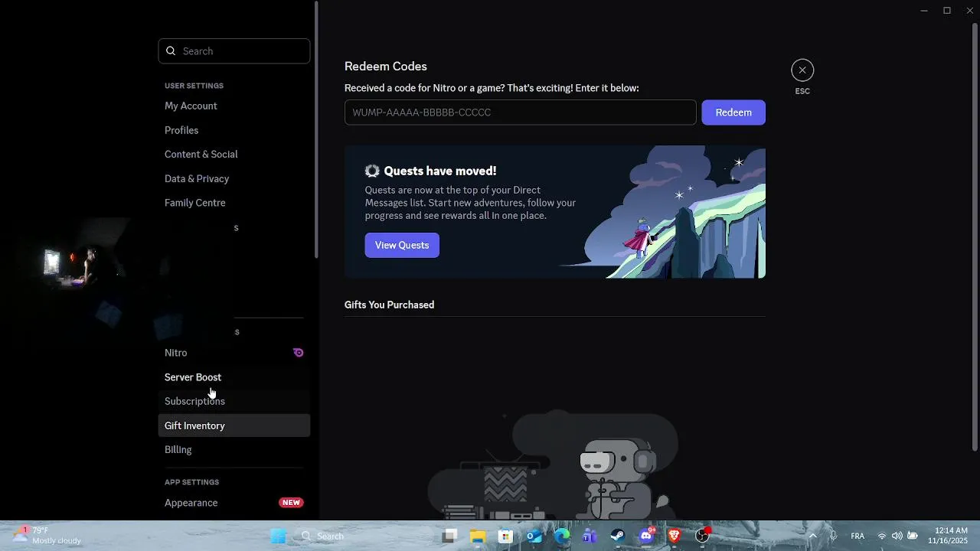This screenshot has width=980, height=551.
Task: Click View Quests button
Action: click(402, 245)
